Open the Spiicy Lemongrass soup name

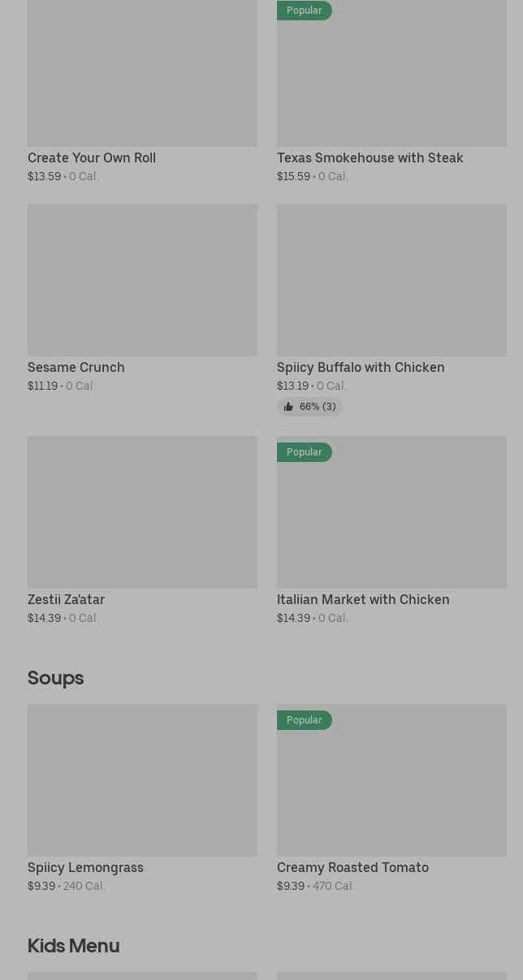[x=85, y=868]
